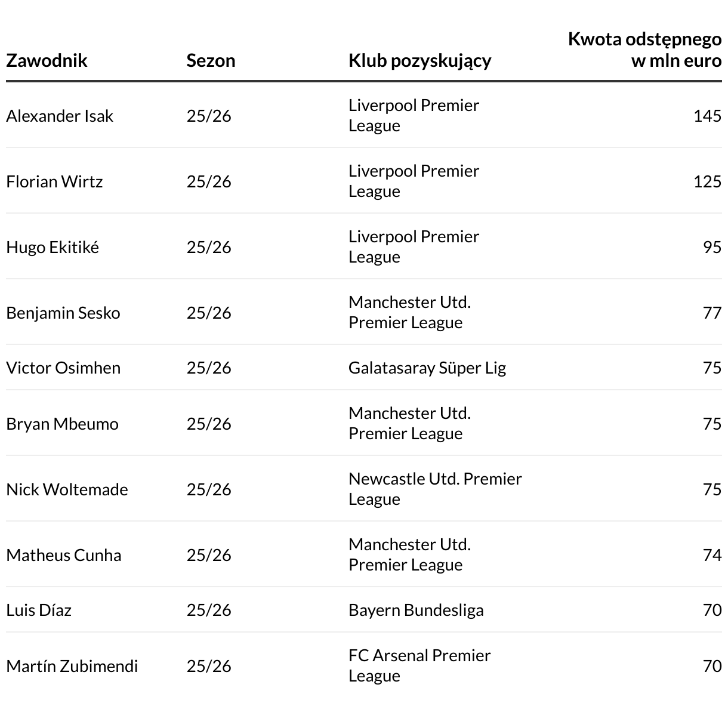The image size is (728, 703).
Task: Click the Galatasaray Süper Lig club cell
Action: pyautogui.click(x=427, y=368)
